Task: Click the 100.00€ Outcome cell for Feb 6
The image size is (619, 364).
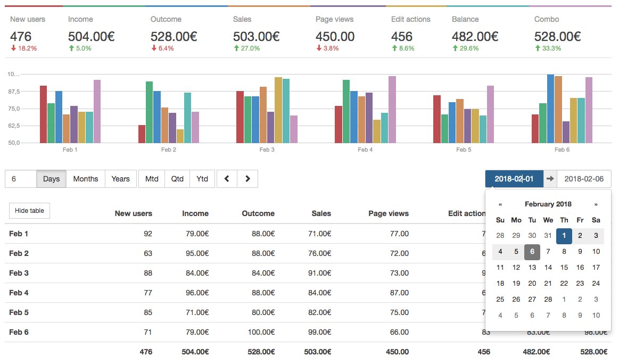Action: 261,333
